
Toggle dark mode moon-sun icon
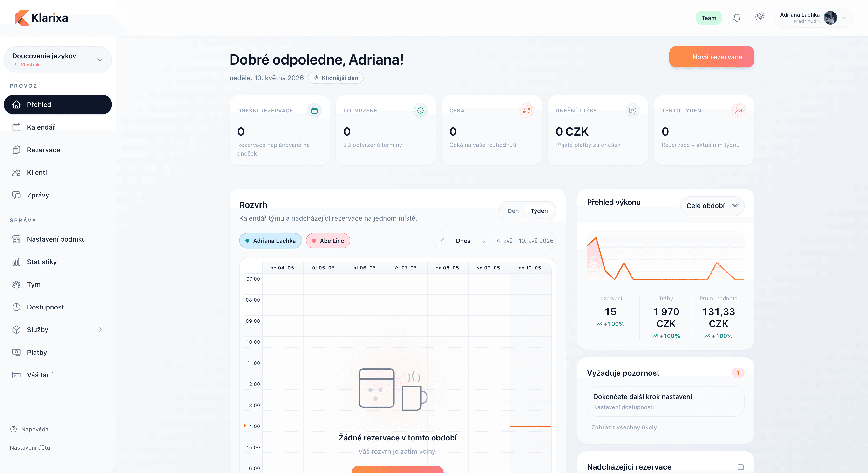pyautogui.click(x=759, y=17)
